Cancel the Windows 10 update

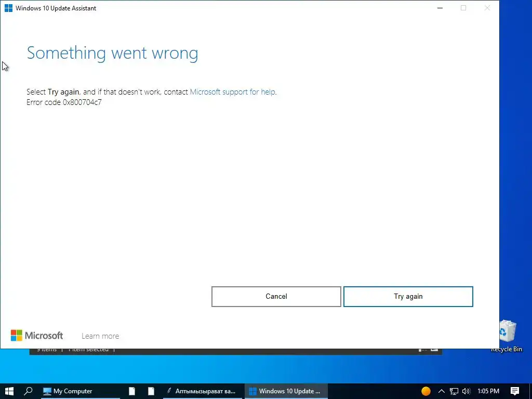pos(276,297)
